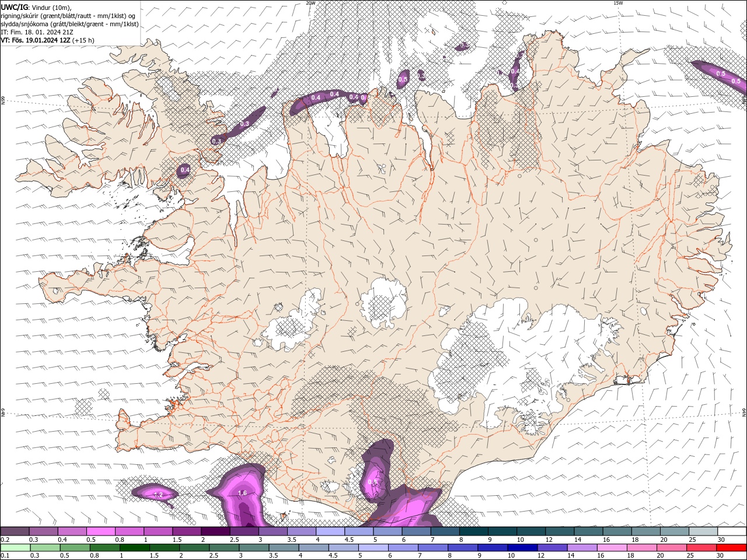The image size is (747, 560).
Task: Select the upper-row pink swatch labeled 0.5
Action: tap(100, 531)
